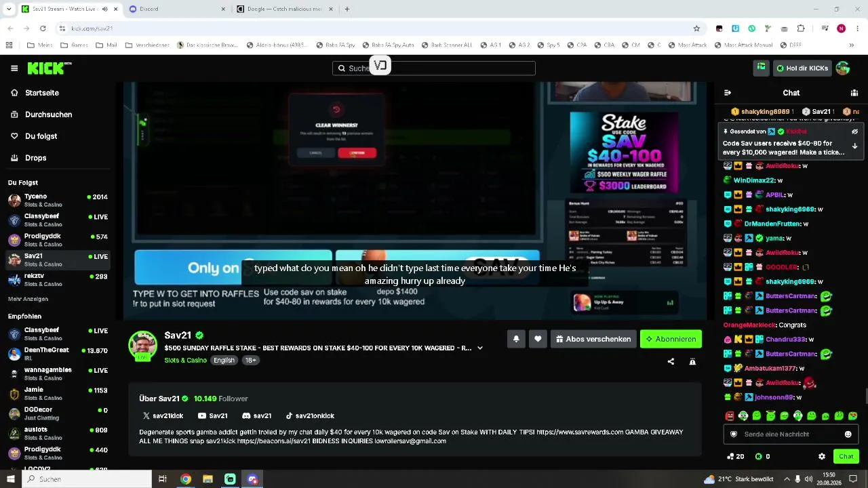This screenshot has height=488, width=868.
Task: Click Abos verschenken gift button
Action: point(593,339)
